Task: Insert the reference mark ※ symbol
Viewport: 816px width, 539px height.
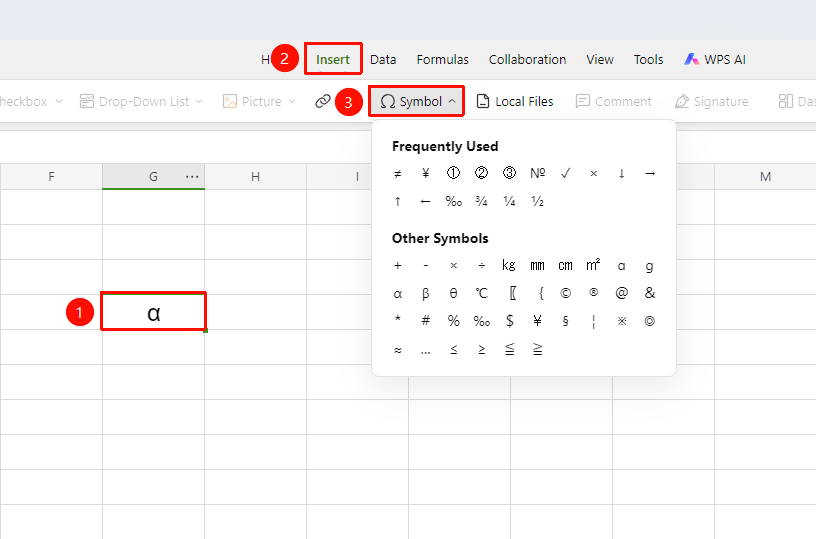Action: [621, 322]
